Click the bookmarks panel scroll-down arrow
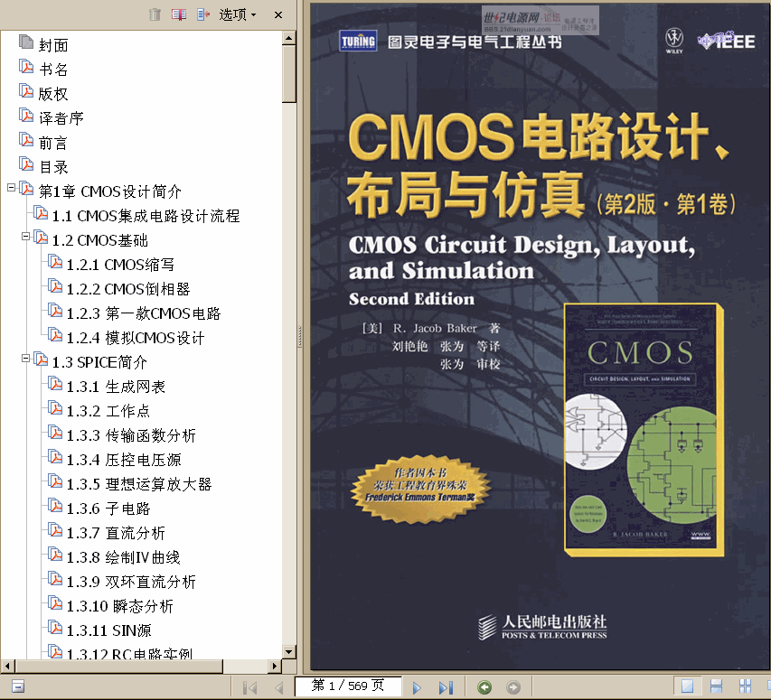 point(289,652)
